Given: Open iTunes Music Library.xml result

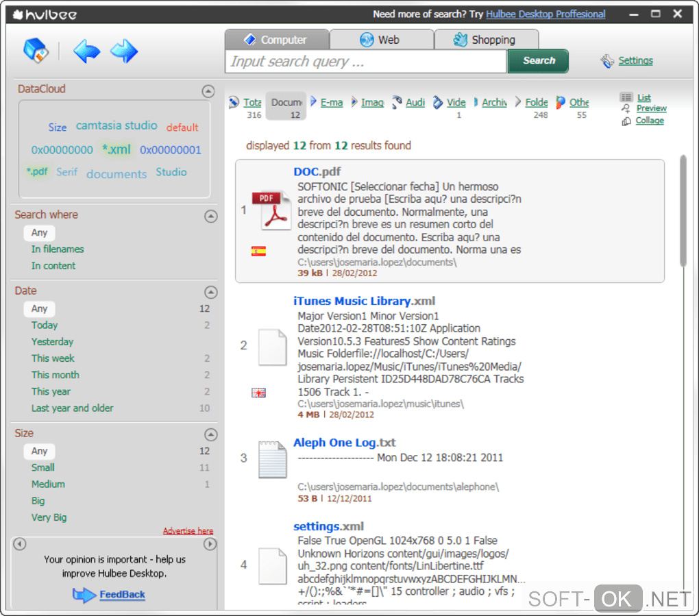Looking at the screenshot, I should coord(364,301).
